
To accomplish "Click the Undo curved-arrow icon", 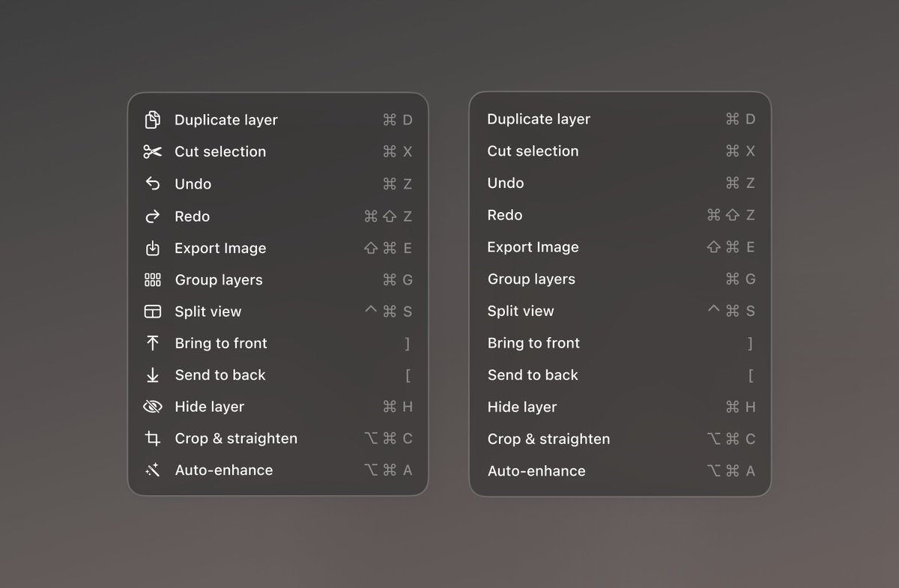I will pos(153,184).
